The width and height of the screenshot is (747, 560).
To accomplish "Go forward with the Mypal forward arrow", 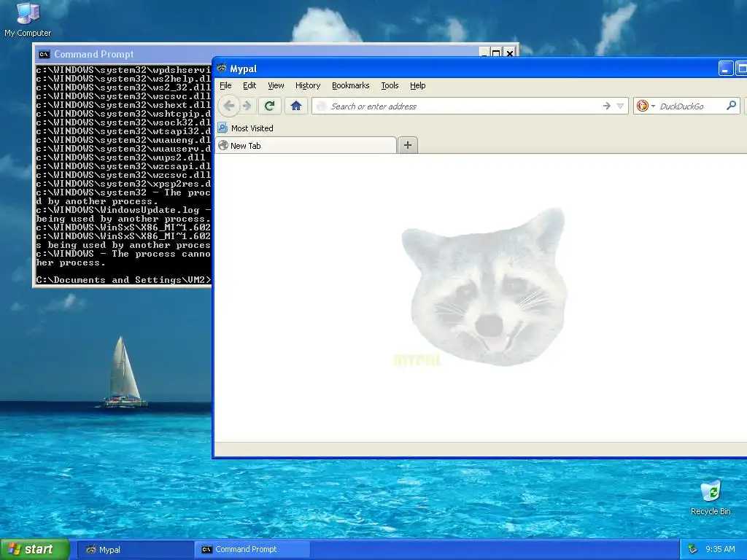I will click(247, 106).
